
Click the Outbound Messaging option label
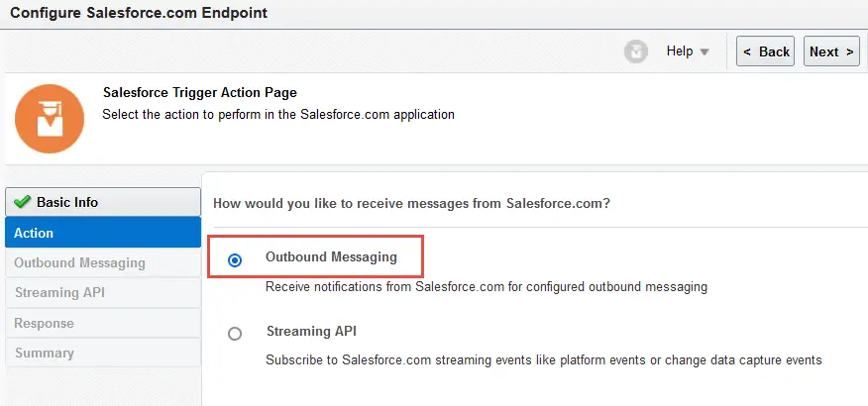(x=331, y=256)
